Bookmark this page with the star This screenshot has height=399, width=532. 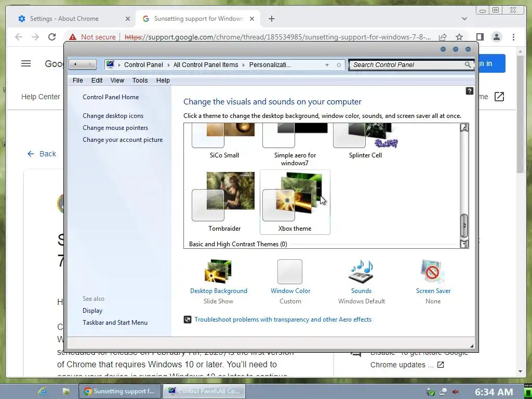(x=459, y=37)
